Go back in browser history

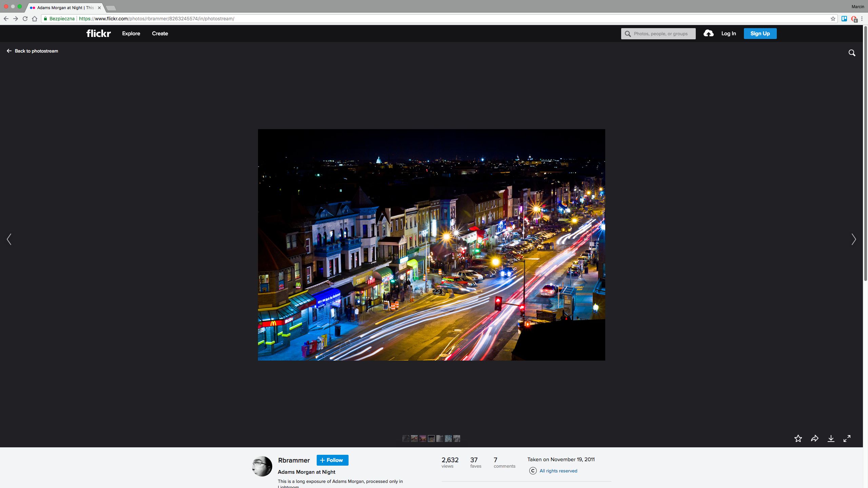(x=6, y=19)
